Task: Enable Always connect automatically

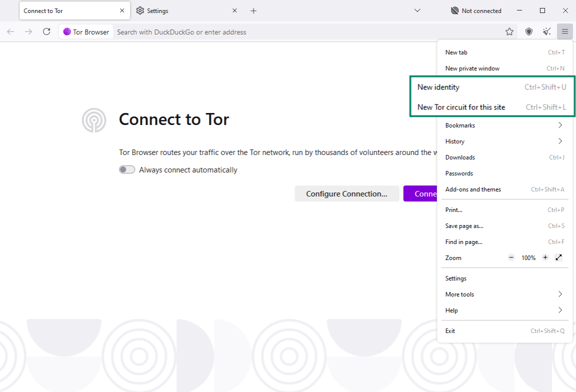Action: [127, 169]
